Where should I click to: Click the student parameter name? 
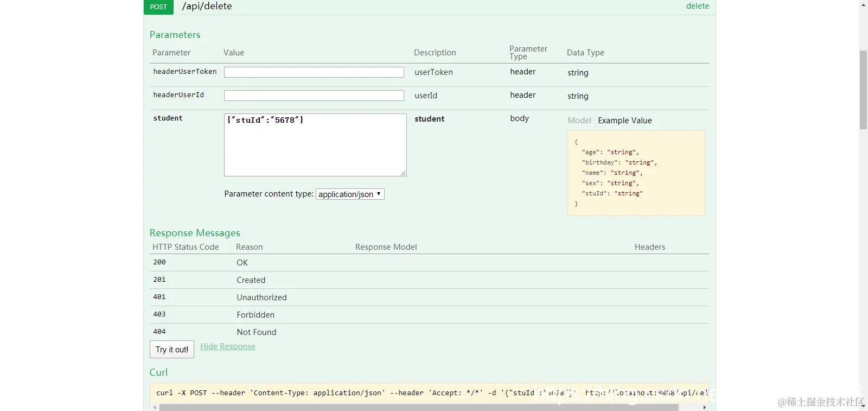tap(168, 118)
